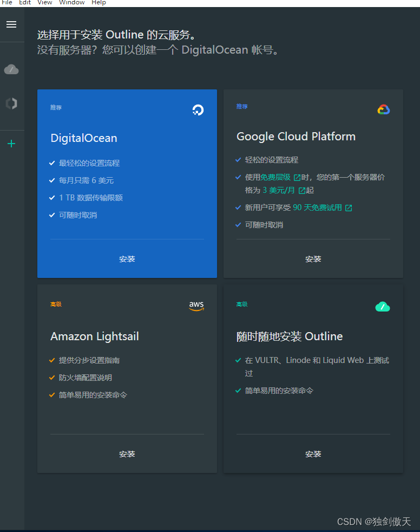Click the Google Cloud logo icon
The height and width of the screenshot is (532, 420).
point(384,109)
